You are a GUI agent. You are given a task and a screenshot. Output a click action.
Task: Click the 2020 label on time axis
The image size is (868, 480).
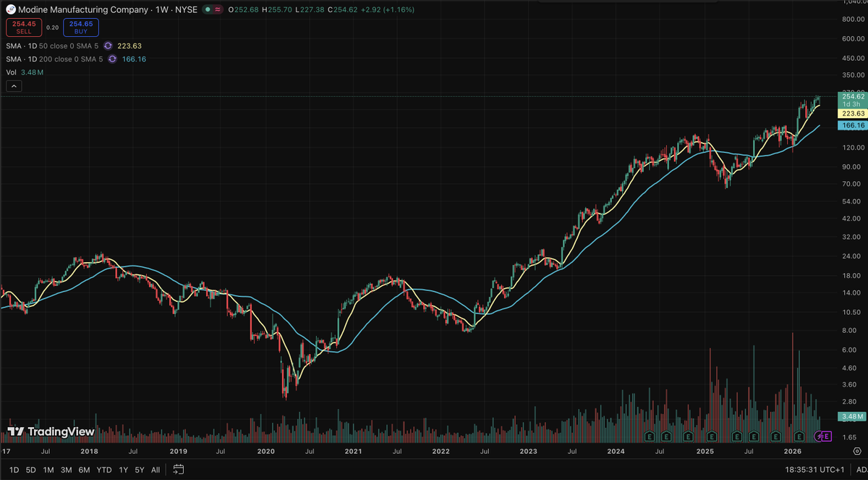(266, 451)
